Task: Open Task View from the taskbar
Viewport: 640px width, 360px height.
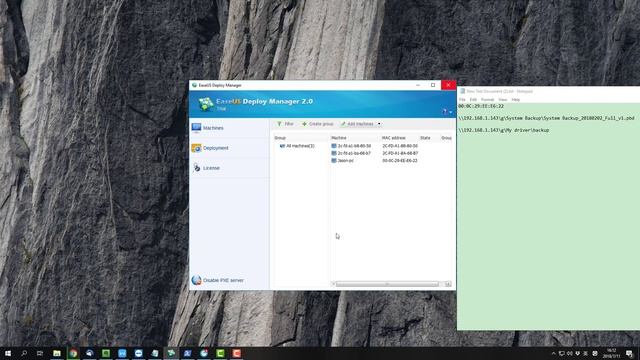Action: 40,353
